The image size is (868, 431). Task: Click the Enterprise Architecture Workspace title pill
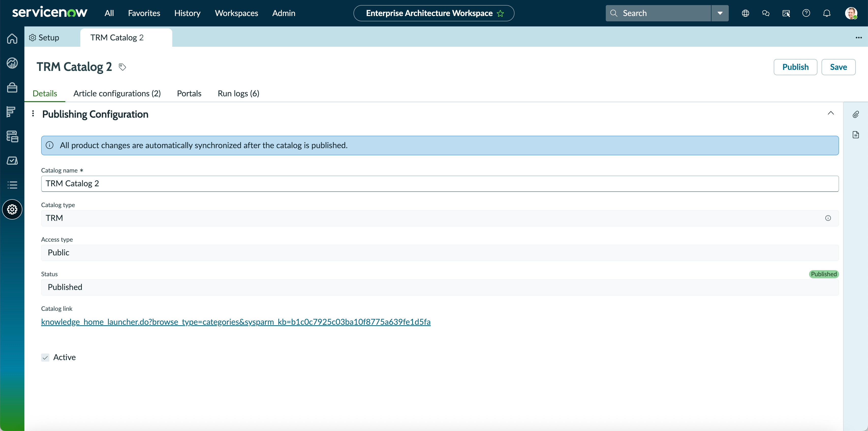click(434, 13)
